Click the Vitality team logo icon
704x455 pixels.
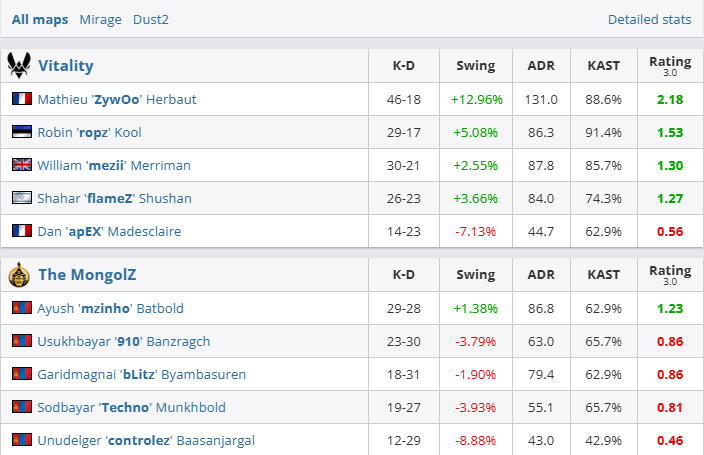click(19, 65)
